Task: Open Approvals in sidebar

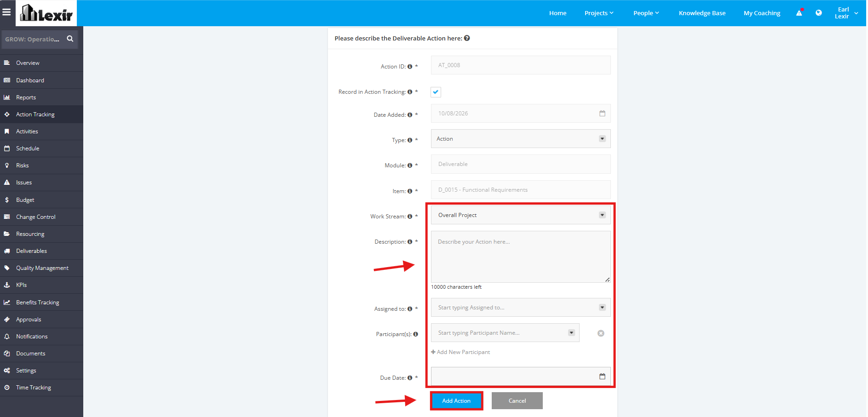Action: [41, 320]
